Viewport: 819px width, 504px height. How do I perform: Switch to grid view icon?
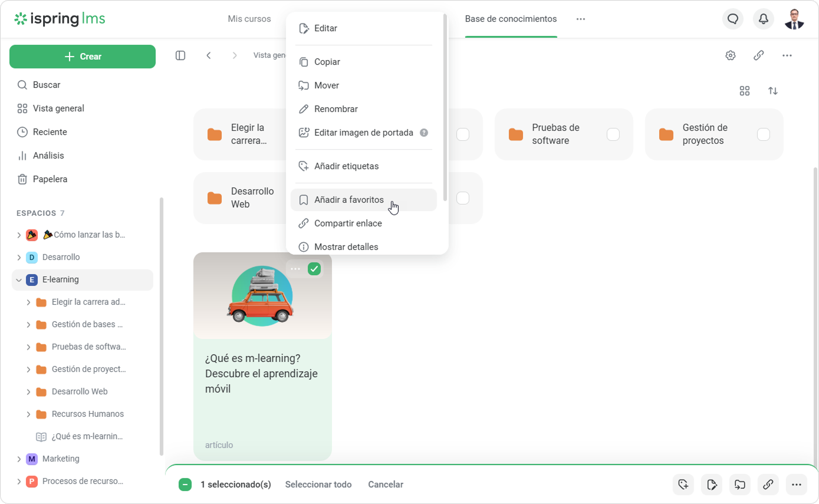745,91
